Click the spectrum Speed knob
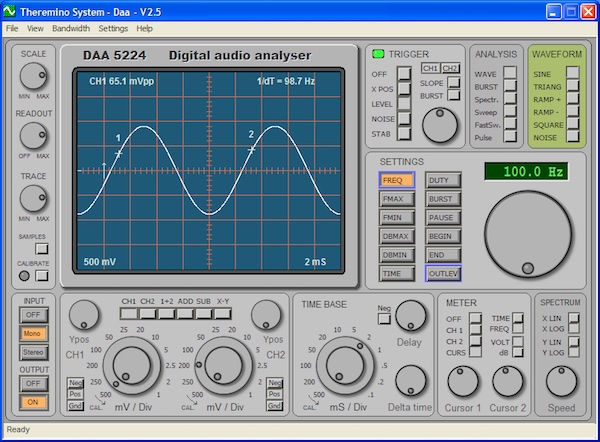The width and height of the screenshot is (600, 442). (560, 381)
